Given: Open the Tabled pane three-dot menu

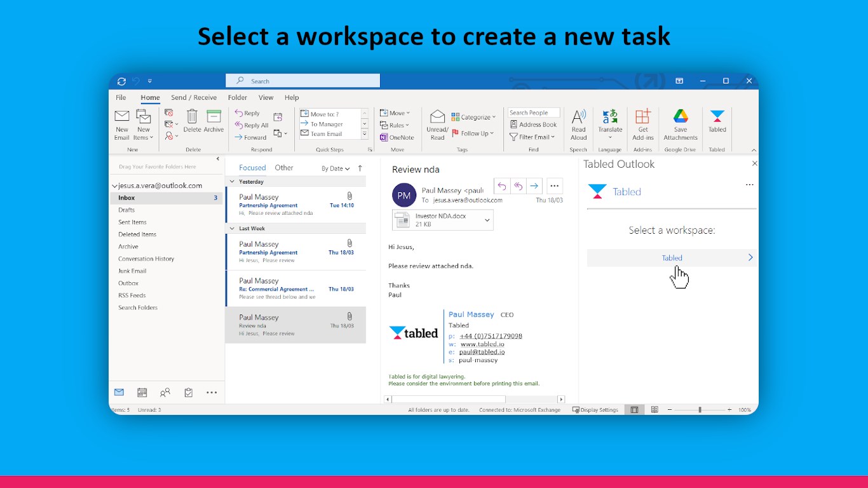Looking at the screenshot, I should coord(749,185).
